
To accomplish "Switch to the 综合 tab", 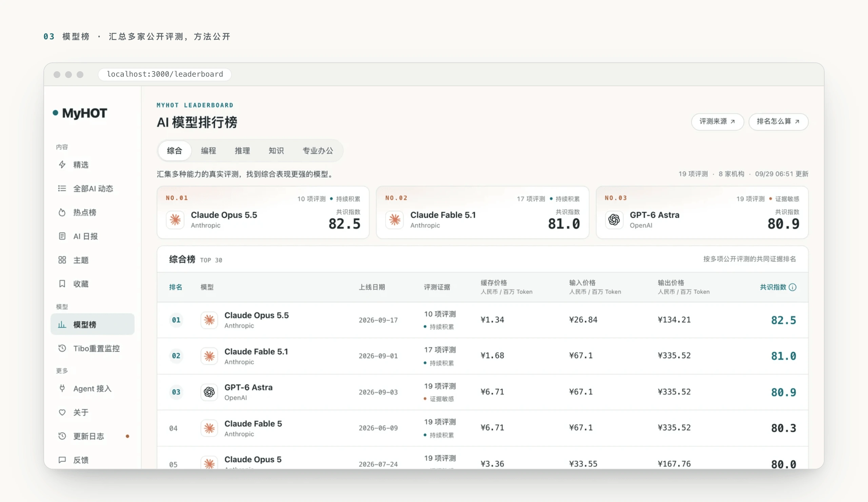I will (x=174, y=151).
